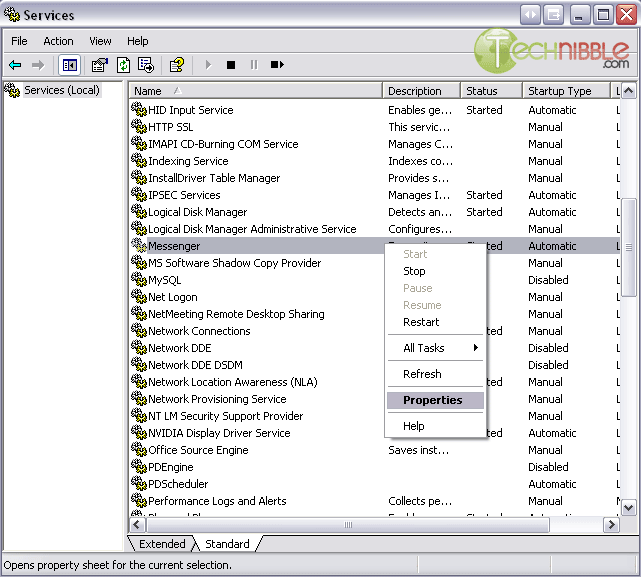Select the Network Connections service
The width and height of the screenshot is (641, 577).
pos(199,331)
